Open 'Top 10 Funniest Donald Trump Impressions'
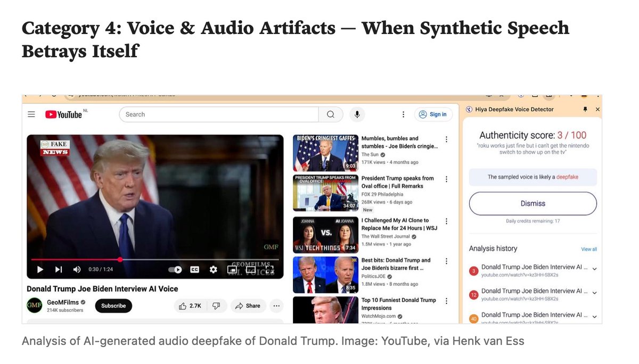The width and height of the screenshot is (639, 364). coord(399,304)
